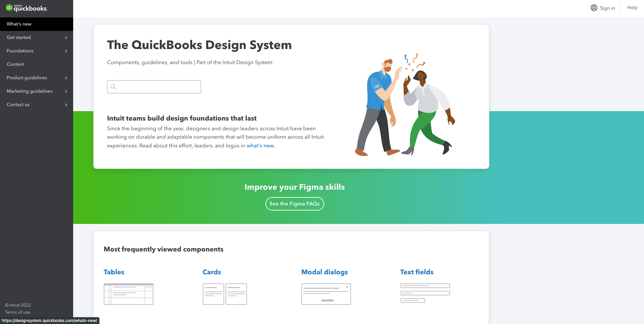Go to Content in sidebar
The image size is (644, 324).
point(37,64)
